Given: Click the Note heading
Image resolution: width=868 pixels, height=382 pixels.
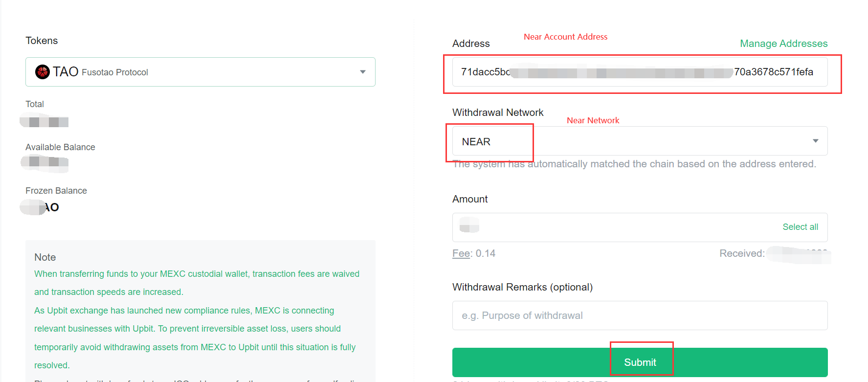Looking at the screenshot, I should point(45,257).
